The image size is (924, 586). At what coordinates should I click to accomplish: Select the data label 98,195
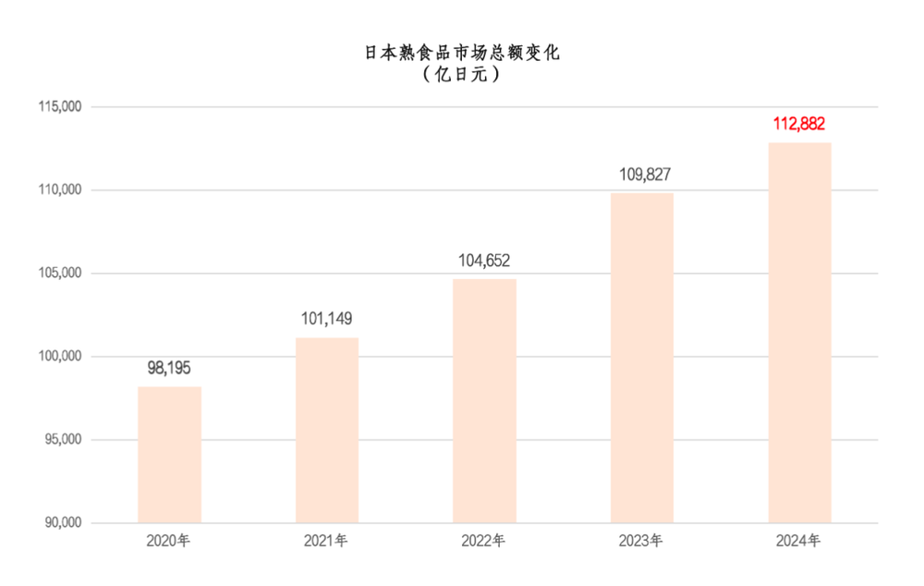pos(169,368)
